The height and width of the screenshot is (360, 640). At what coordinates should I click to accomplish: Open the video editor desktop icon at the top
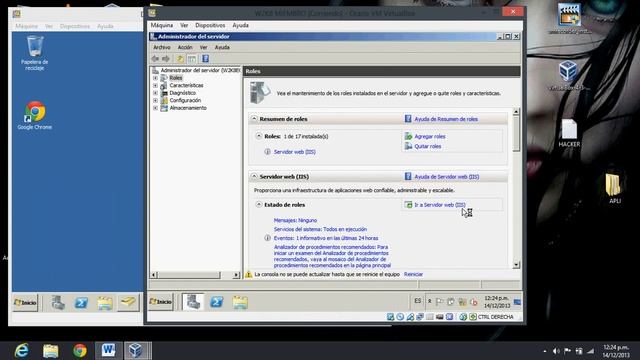569,18
